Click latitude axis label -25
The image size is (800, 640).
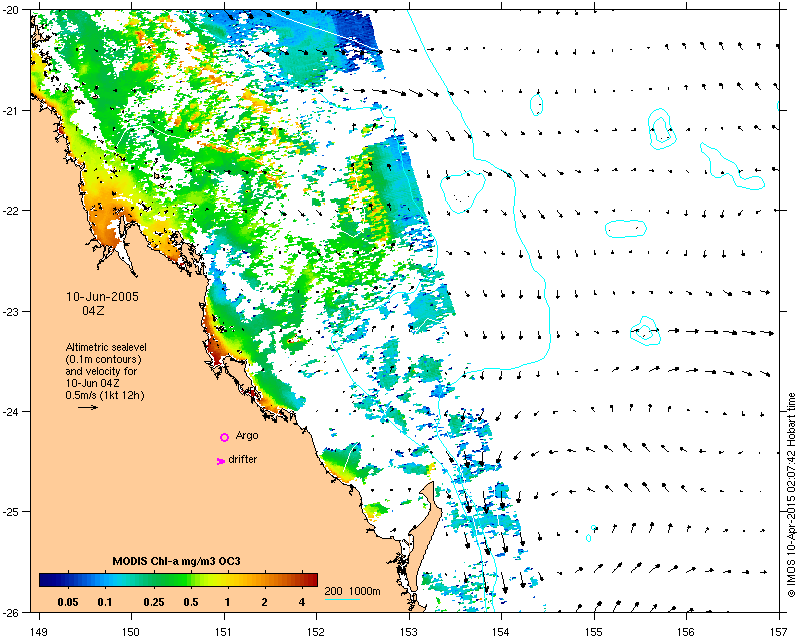(x=12, y=512)
